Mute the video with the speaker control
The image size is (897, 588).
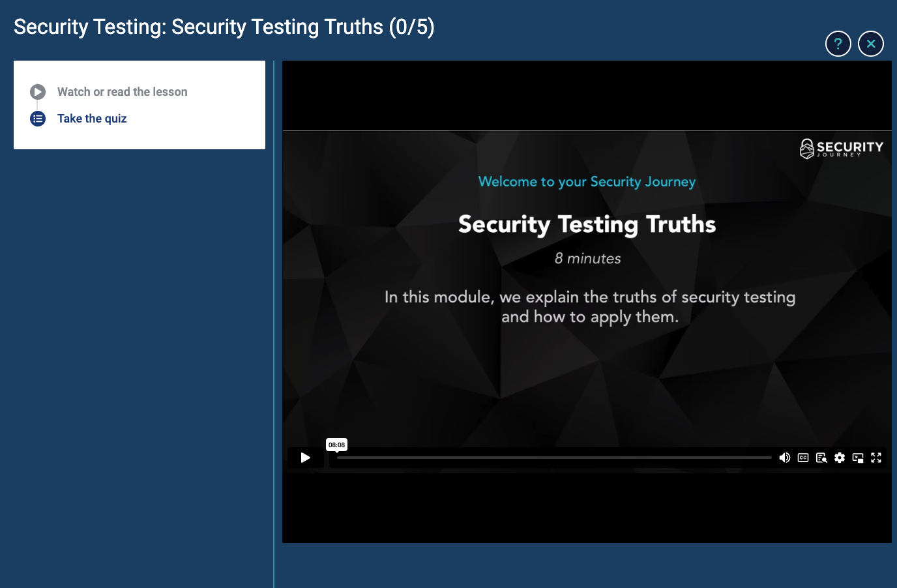785,458
